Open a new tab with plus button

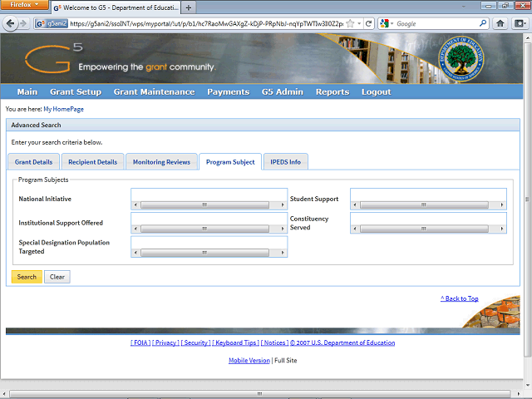click(x=189, y=7)
